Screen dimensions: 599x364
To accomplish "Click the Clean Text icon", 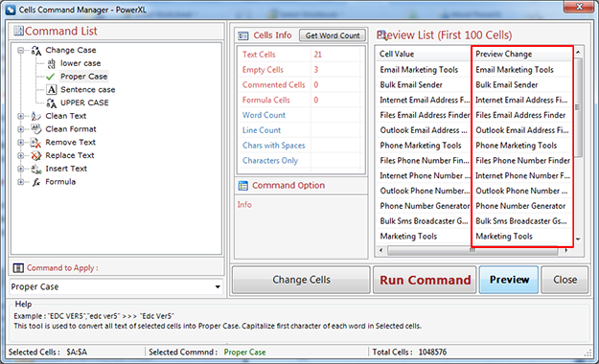I will 36,116.
